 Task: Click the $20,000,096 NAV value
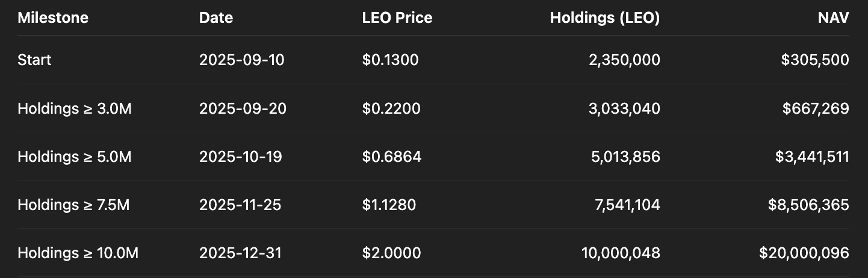pyautogui.click(x=804, y=253)
